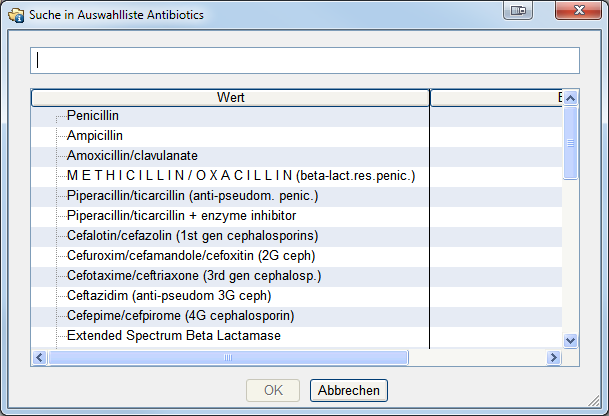The height and width of the screenshot is (416, 609).
Task: Click the horizontal scrollbar right arrow
Action: coord(553,358)
